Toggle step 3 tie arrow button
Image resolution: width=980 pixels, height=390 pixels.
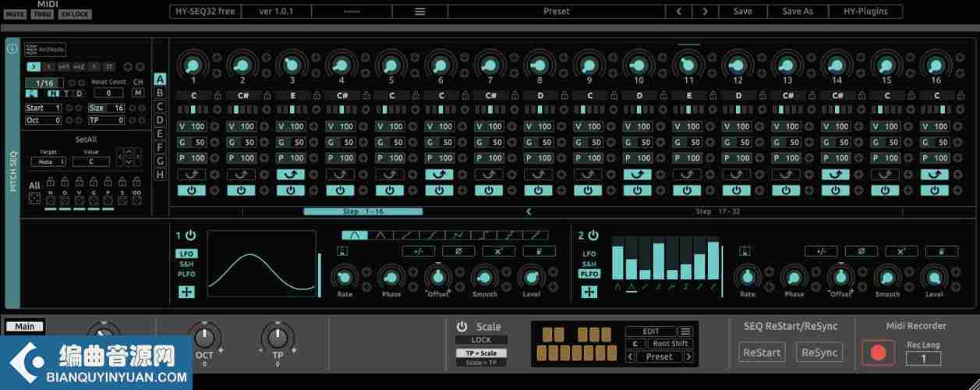(291, 174)
